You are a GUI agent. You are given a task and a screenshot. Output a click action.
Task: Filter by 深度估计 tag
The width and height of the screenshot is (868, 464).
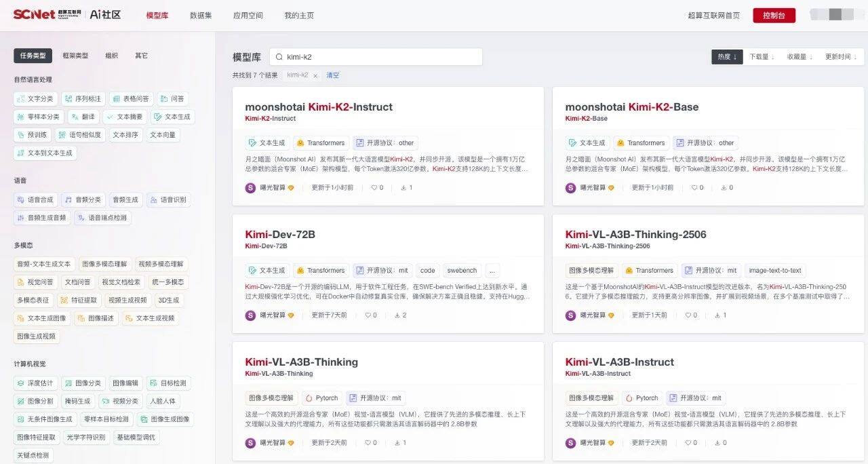click(x=35, y=383)
